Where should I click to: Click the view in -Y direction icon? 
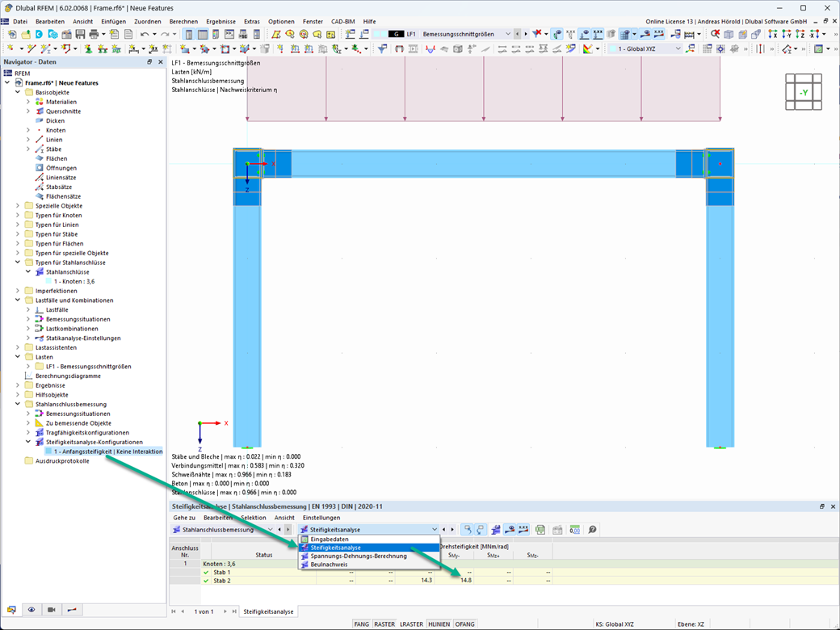tap(786, 34)
